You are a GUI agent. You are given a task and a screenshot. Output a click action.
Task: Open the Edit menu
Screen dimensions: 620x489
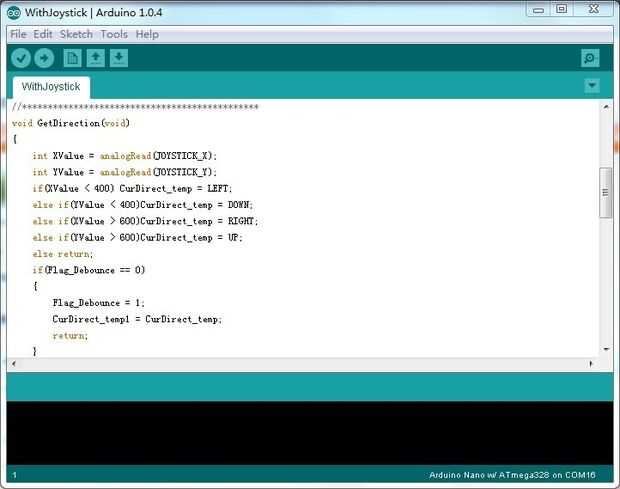(x=43, y=34)
